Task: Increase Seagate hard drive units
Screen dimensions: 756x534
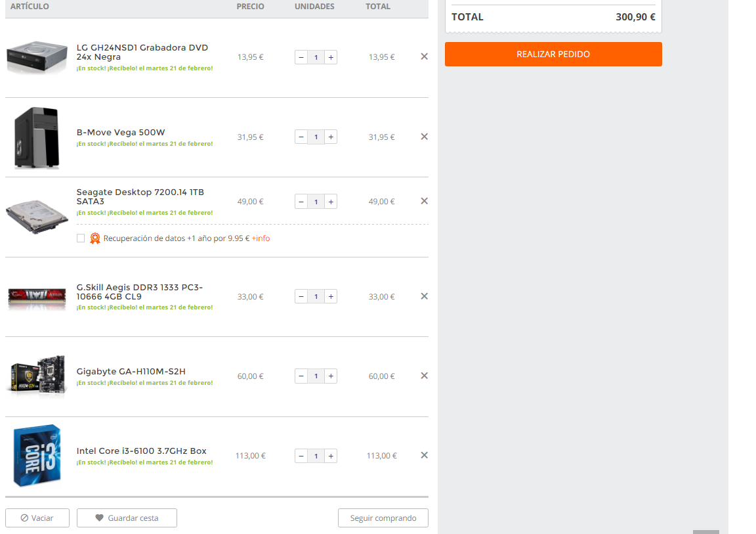Action: click(331, 202)
